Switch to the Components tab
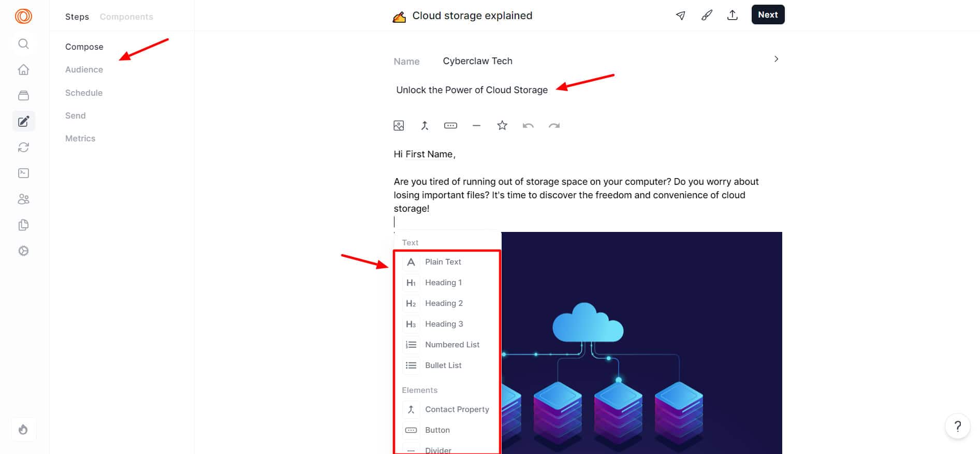 126,17
